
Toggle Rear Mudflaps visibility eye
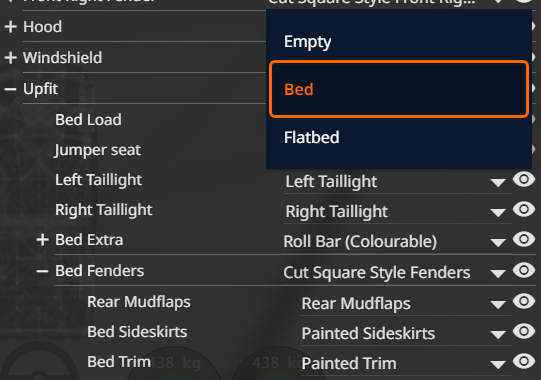523,301
